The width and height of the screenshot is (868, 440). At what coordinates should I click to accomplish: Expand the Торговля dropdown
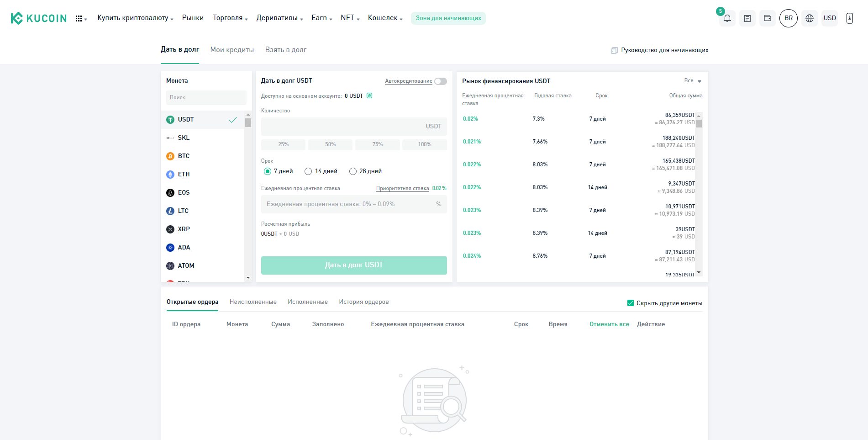pyautogui.click(x=230, y=18)
